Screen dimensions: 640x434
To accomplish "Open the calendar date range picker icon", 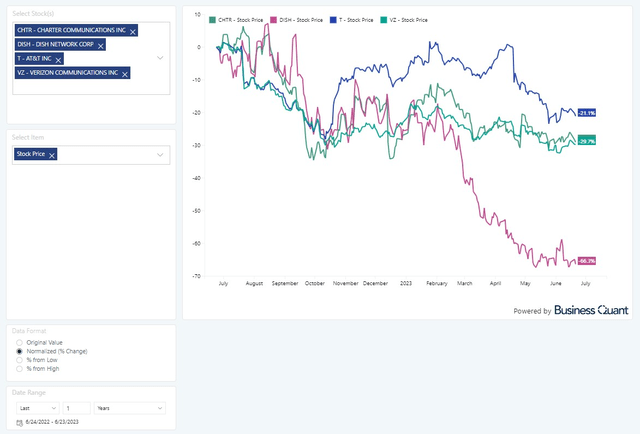I will pyautogui.click(x=19, y=423).
